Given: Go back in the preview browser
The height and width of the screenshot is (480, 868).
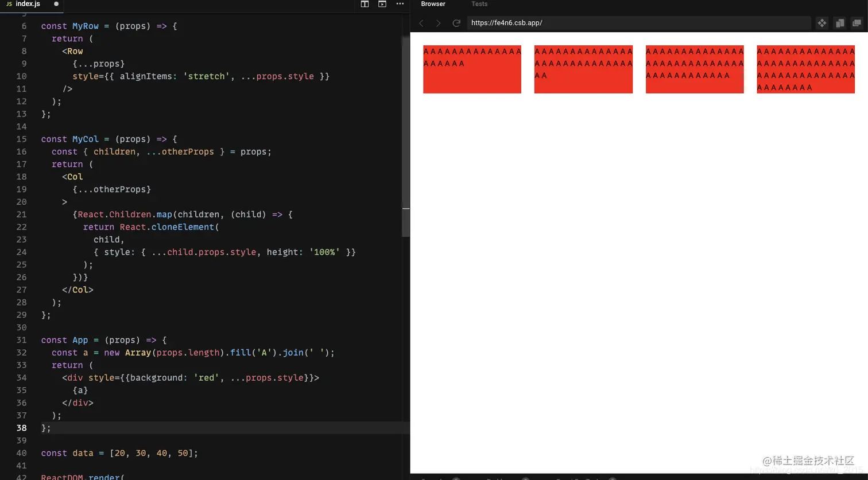Looking at the screenshot, I should pyautogui.click(x=421, y=23).
